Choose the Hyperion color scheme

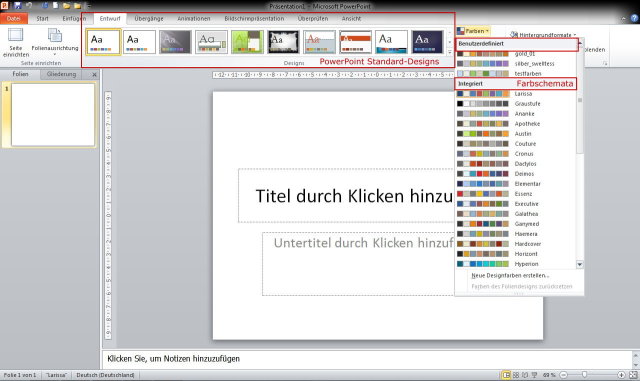pos(516,264)
